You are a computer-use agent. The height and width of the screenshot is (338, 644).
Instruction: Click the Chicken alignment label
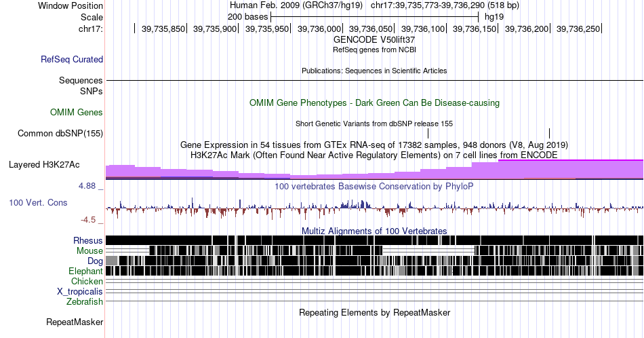87,281
